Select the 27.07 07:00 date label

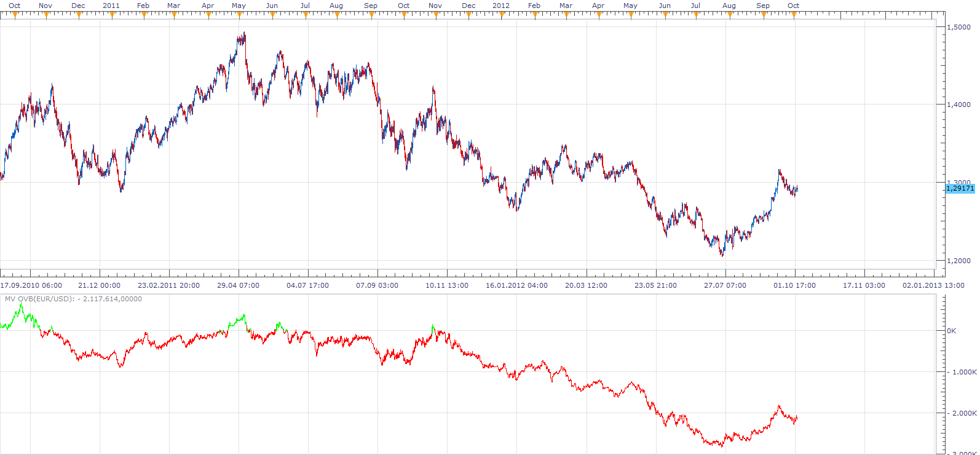tap(725, 285)
